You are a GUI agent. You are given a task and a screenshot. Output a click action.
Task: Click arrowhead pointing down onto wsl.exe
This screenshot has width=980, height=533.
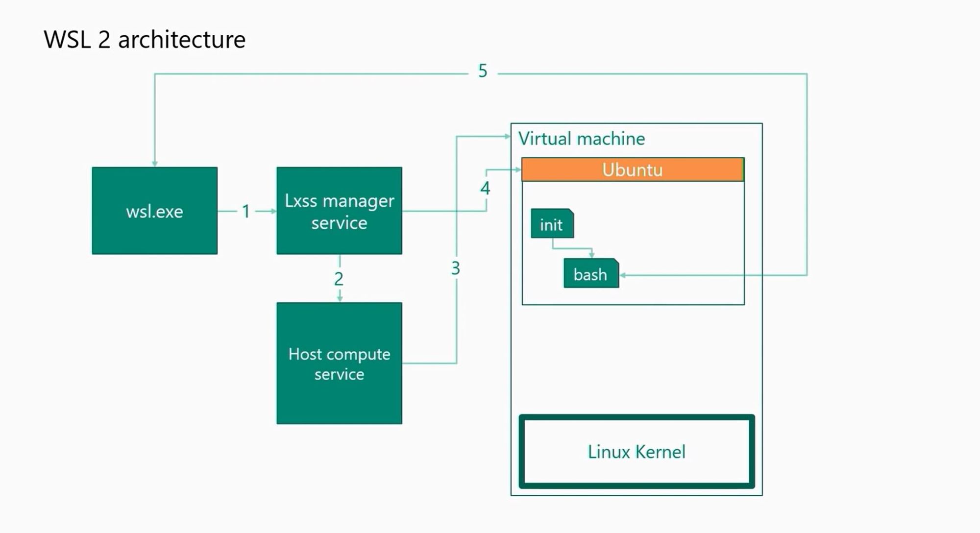click(x=155, y=163)
